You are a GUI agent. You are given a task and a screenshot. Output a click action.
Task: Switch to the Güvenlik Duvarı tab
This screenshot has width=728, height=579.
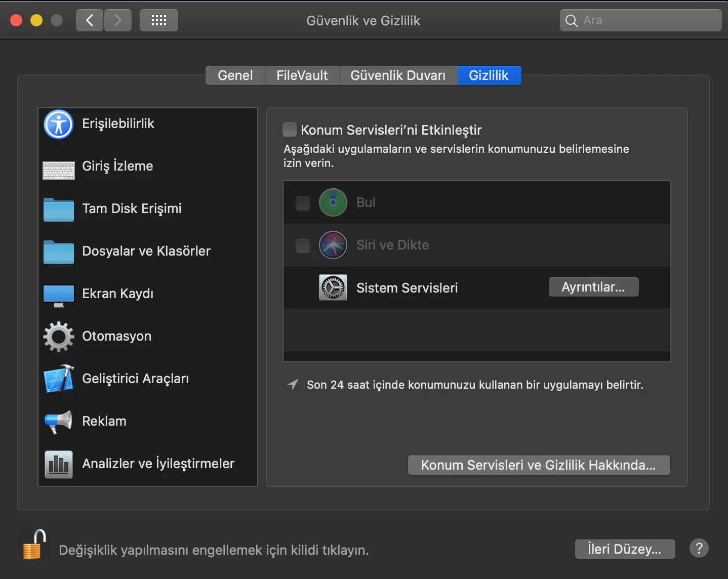point(398,75)
